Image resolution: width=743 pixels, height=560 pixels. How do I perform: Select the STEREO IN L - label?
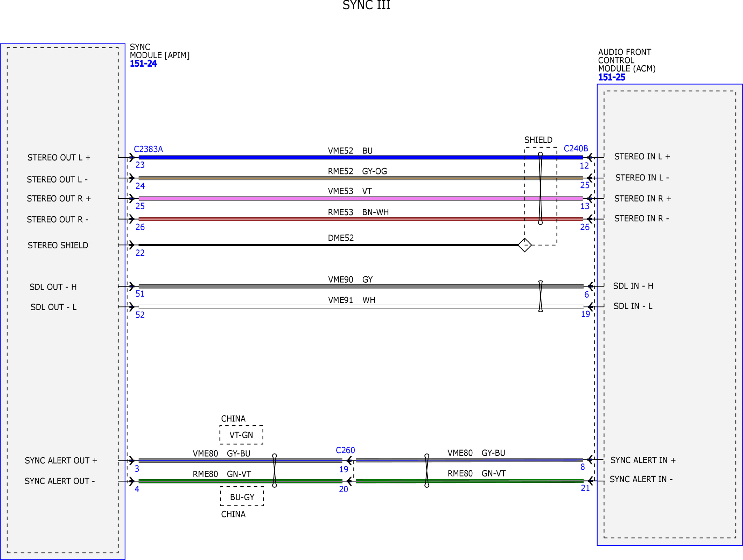642,178
